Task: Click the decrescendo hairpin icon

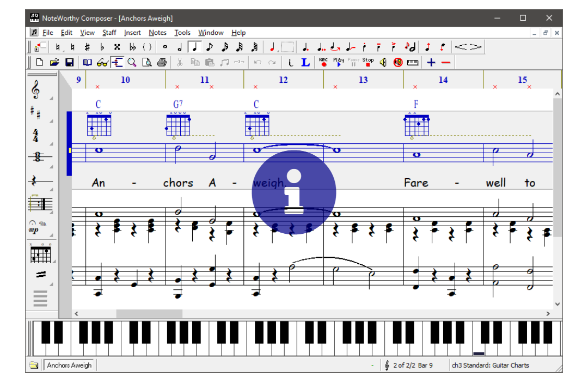Action: coord(475,47)
